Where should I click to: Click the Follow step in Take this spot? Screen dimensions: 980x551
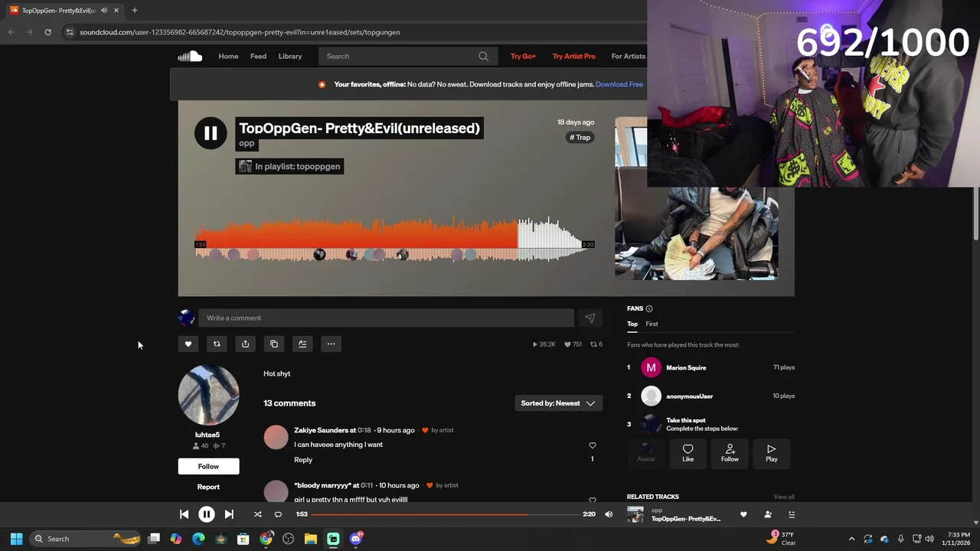(730, 453)
